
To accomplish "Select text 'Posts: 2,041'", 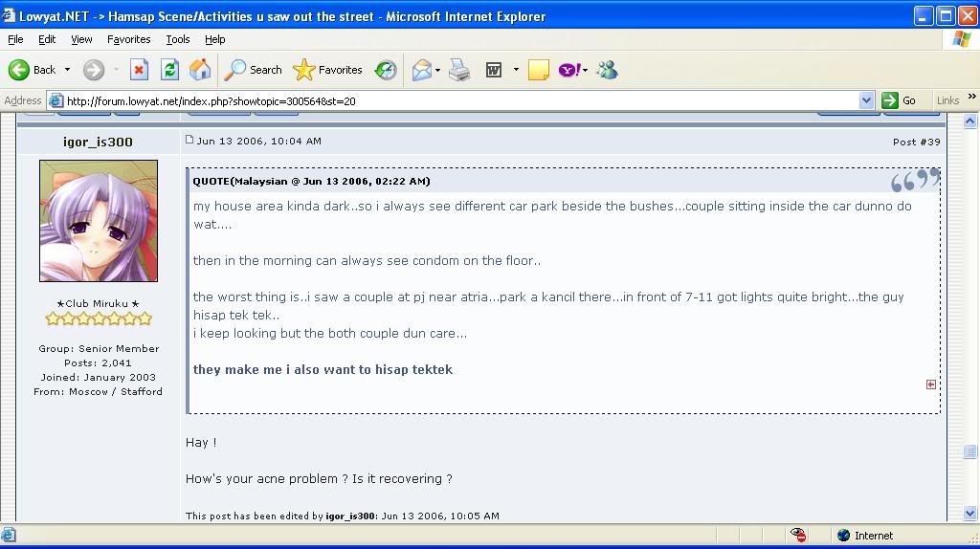I will [x=99, y=362].
